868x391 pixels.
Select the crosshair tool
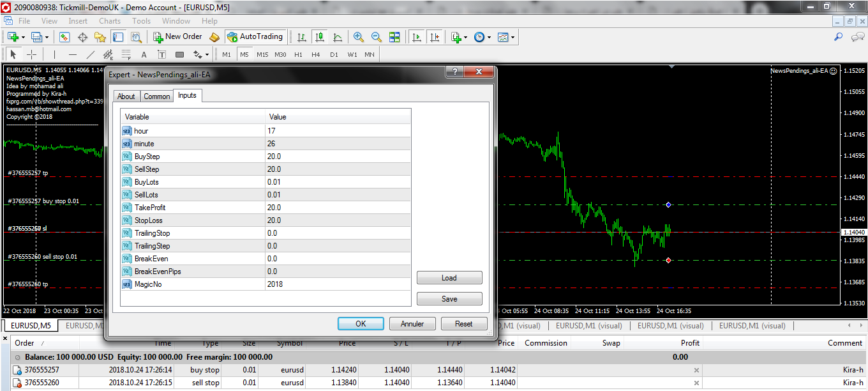coord(31,54)
